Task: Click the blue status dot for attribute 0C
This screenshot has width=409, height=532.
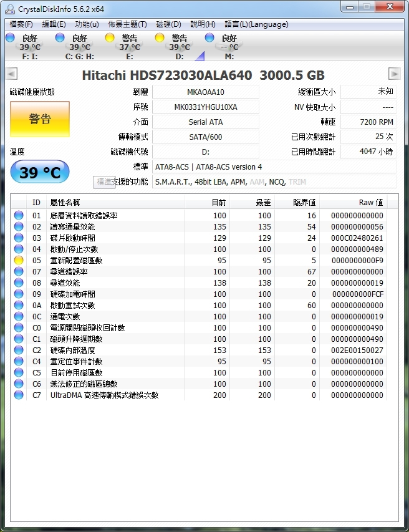Action: (19, 316)
